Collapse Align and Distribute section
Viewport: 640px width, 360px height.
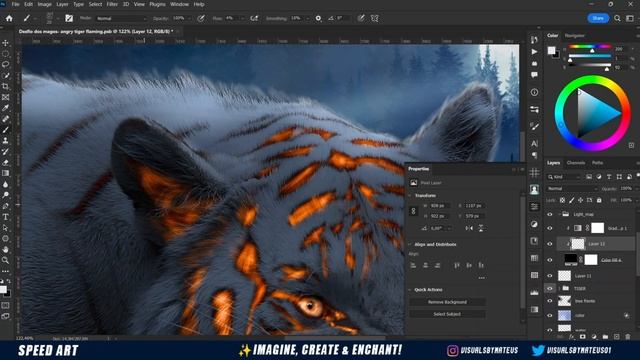(x=410, y=244)
